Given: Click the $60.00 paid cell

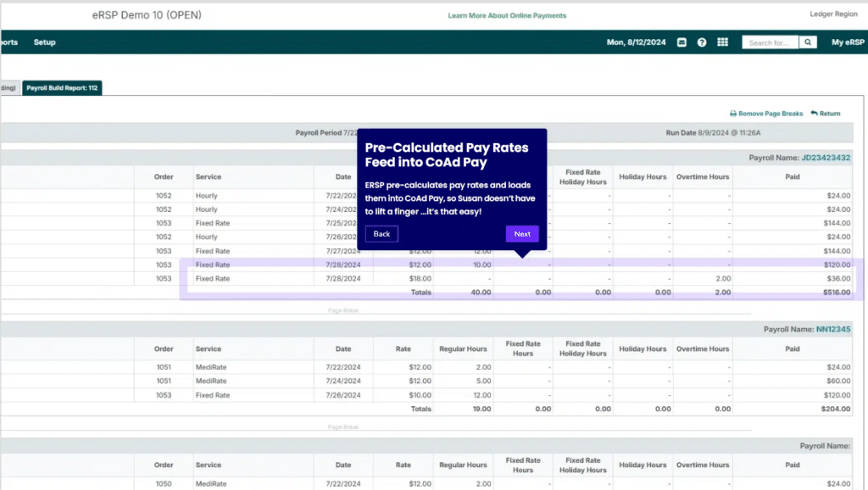Looking at the screenshot, I should pyautogui.click(x=838, y=381).
